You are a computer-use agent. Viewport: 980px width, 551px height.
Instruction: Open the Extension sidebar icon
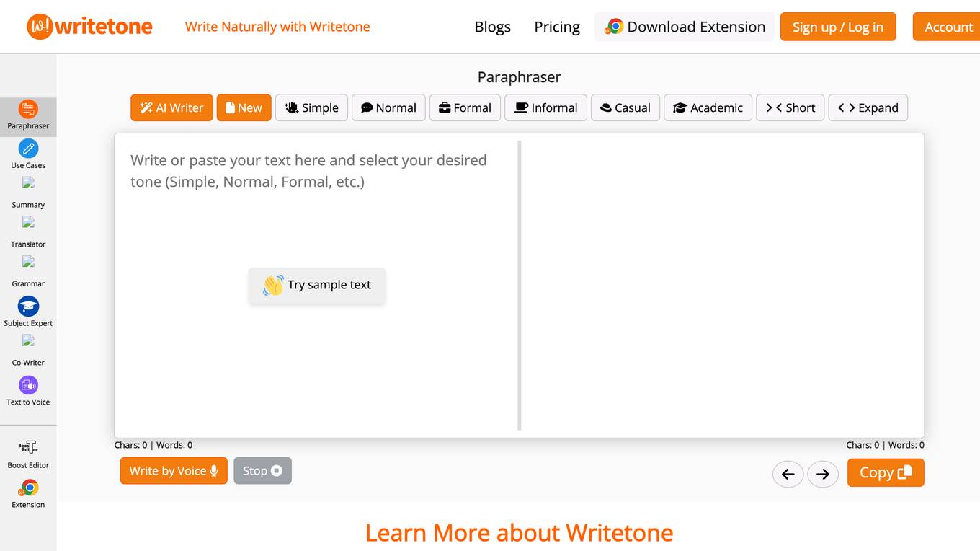28,494
